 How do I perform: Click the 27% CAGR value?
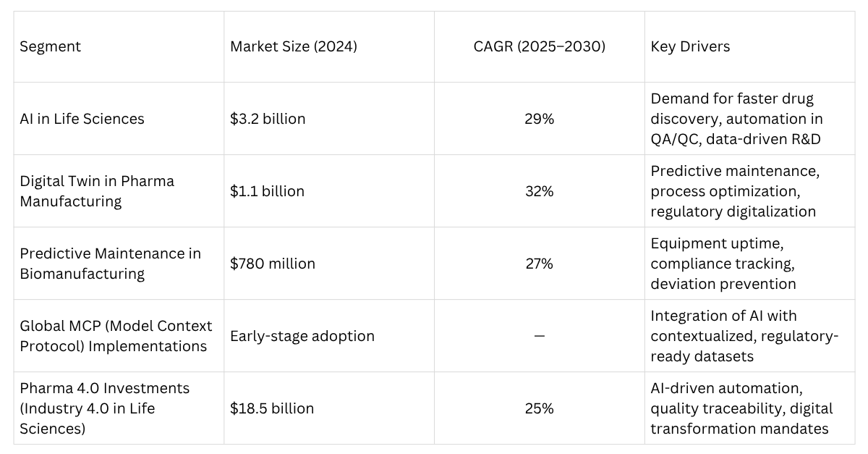point(539,264)
